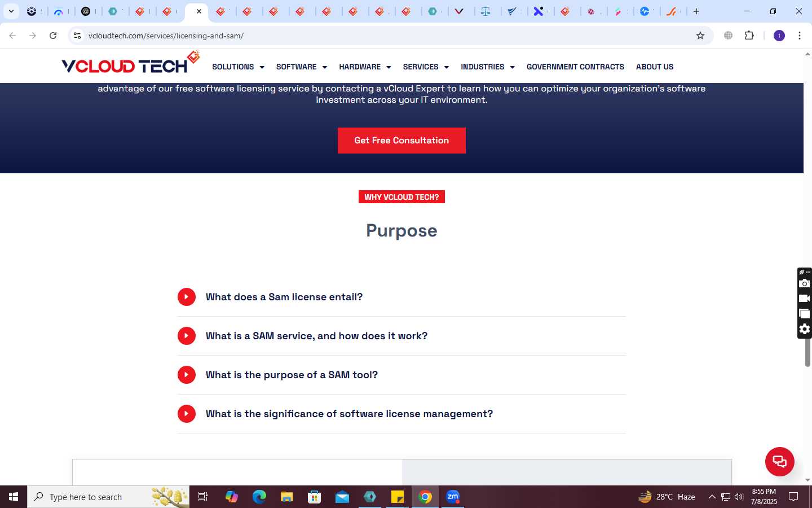Expand 'What does a Sam license entail?' arrow icon
The image size is (812, 508).
187,297
